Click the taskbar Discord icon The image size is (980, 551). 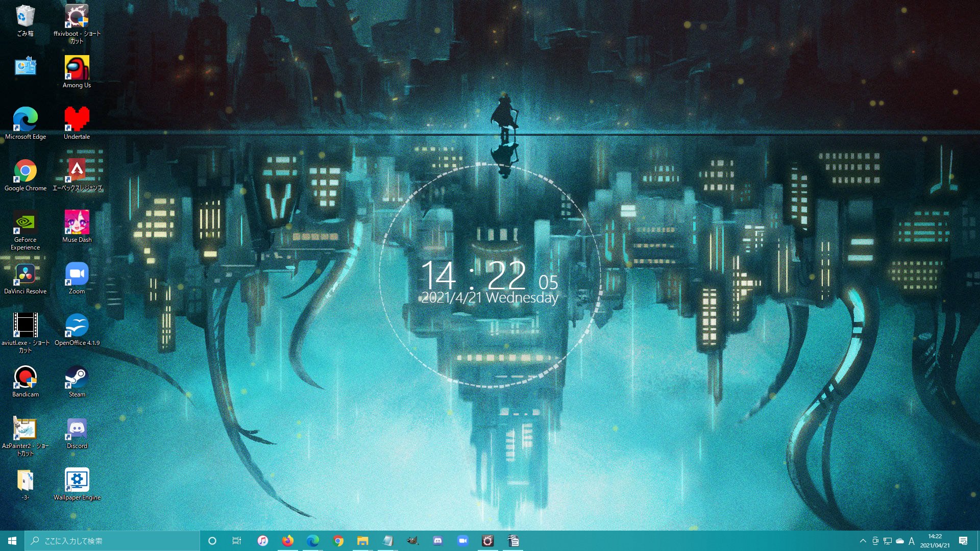click(438, 540)
